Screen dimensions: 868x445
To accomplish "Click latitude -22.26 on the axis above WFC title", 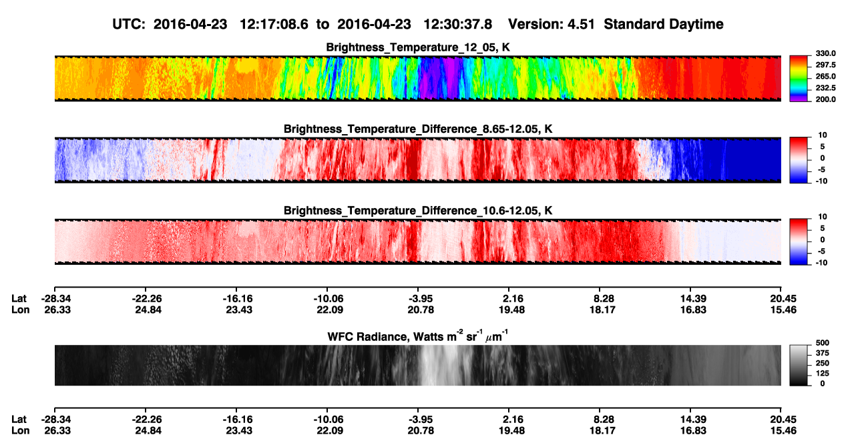I will (146, 298).
